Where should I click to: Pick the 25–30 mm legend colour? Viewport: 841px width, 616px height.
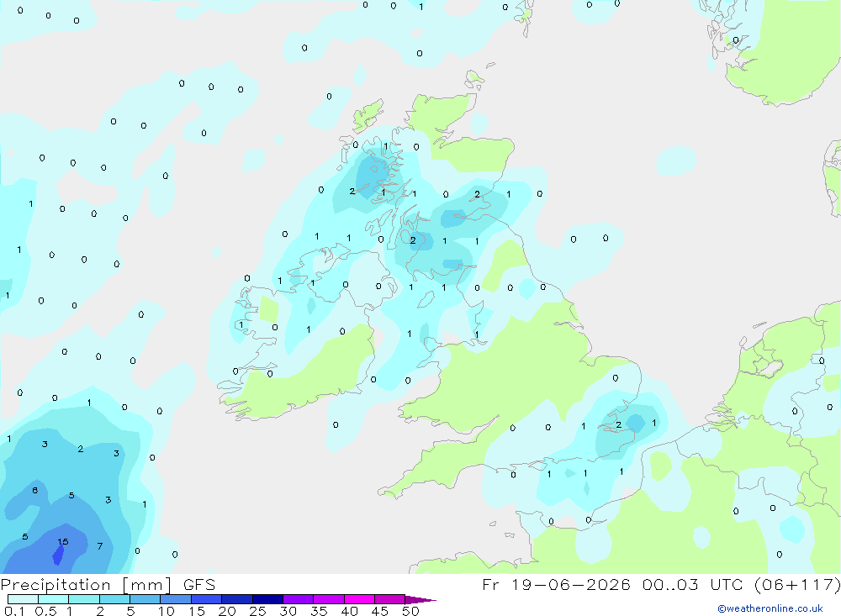click(x=267, y=599)
